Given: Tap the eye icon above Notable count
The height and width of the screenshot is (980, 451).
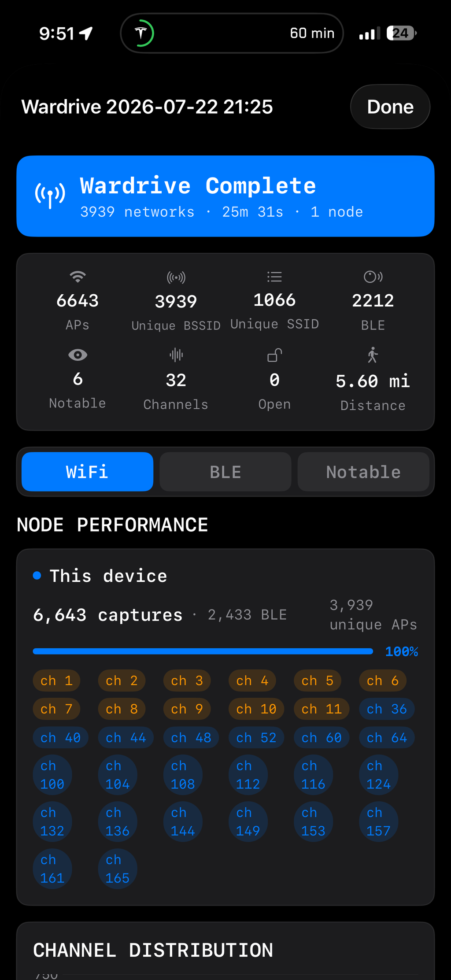Looking at the screenshot, I should pyautogui.click(x=78, y=355).
